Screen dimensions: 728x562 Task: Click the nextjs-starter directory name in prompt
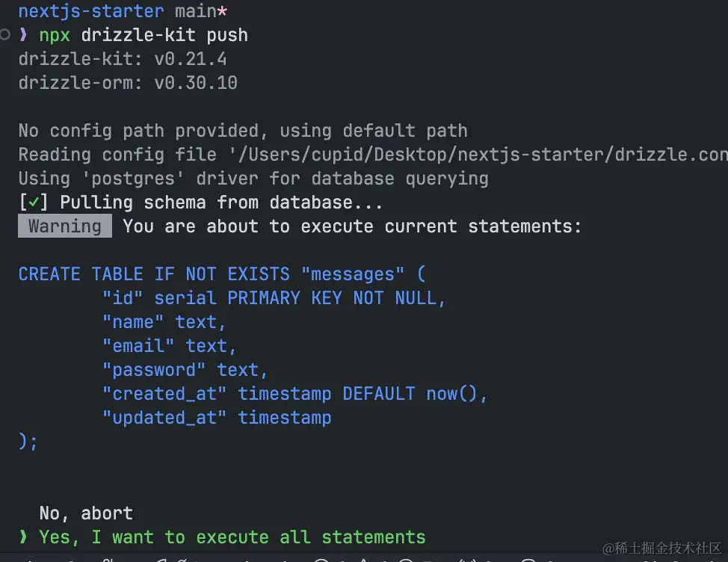tap(91, 11)
